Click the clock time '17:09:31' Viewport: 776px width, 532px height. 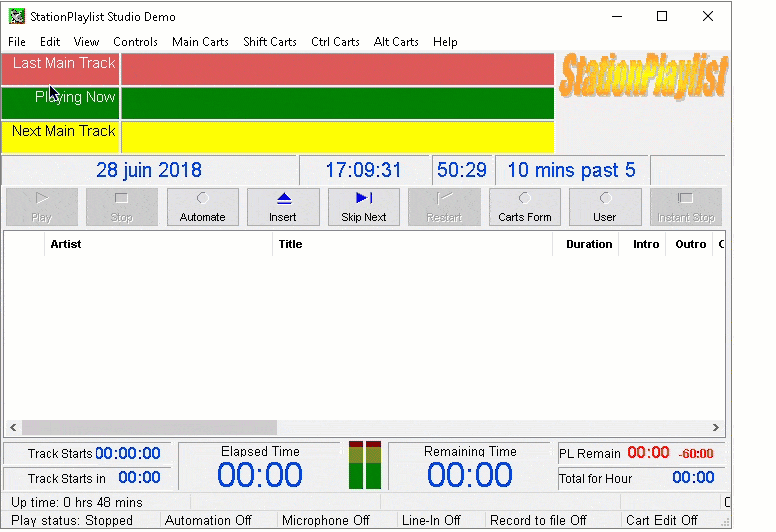pyautogui.click(x=363, y=170)
